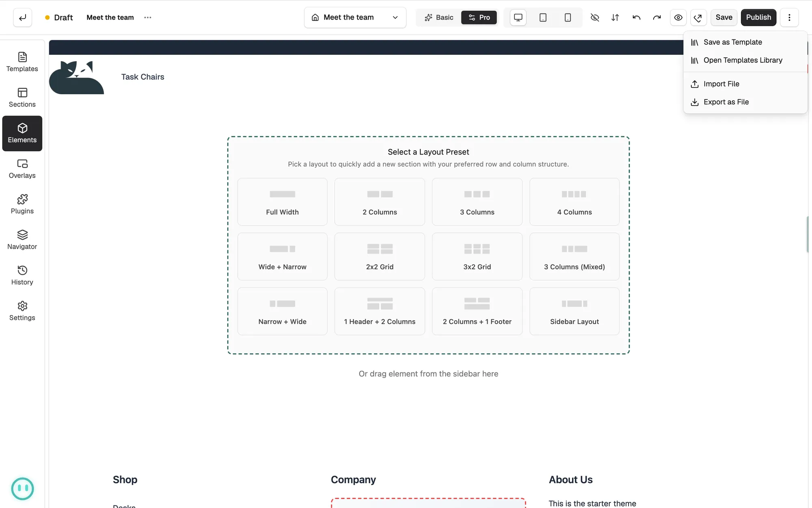Choose Import File from the menu
Image resolution: width=812 pixels, height=508 pixels.
point(745,84)
